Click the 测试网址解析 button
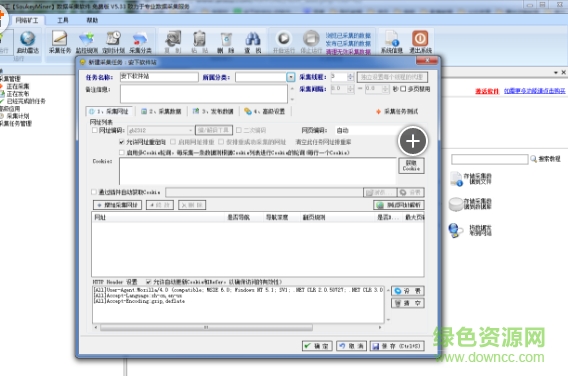568x376 pixels. (399, 205)
